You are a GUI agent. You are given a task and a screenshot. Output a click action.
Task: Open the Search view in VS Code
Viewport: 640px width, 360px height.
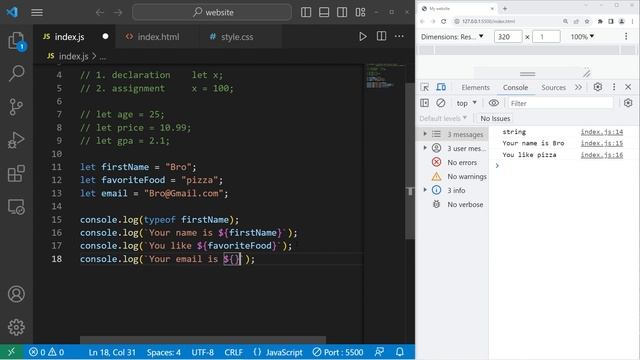[16, 73]
